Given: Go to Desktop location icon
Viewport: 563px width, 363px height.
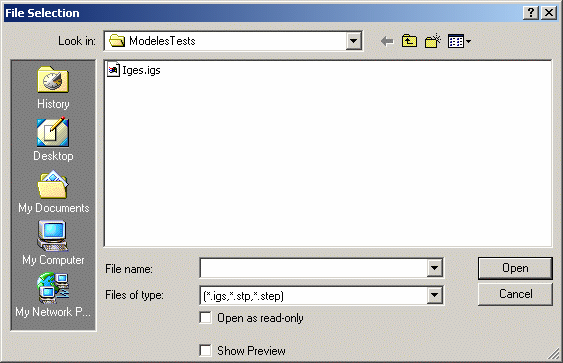Looking at the screenshot, I should pos(53,140).
